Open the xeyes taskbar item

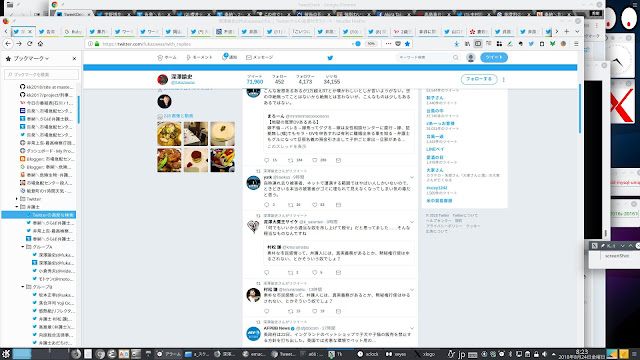click(x=396, y=354)
